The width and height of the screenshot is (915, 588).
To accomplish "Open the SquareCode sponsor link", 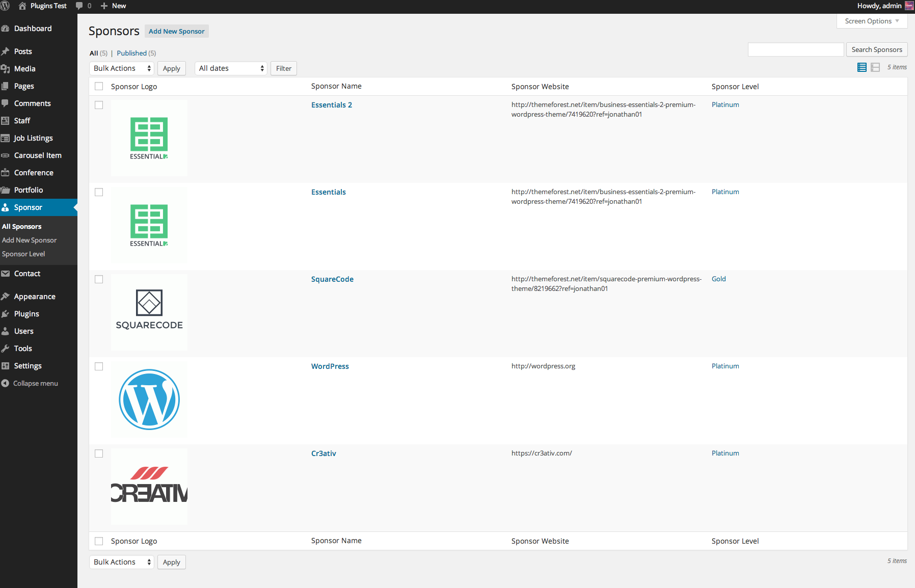I will [332, 279].
